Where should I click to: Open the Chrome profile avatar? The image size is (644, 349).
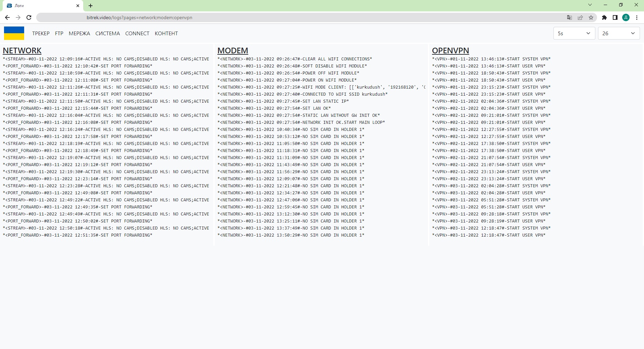click(x=626, y=17)
